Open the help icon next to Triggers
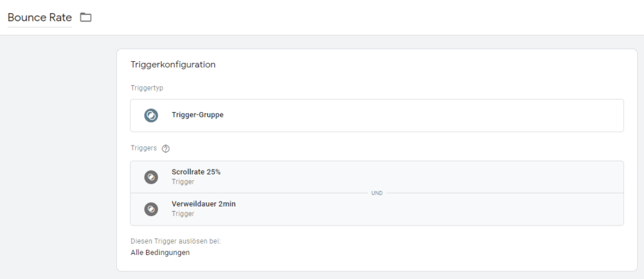Screen dimensions: 644x279 click(166, 149)
